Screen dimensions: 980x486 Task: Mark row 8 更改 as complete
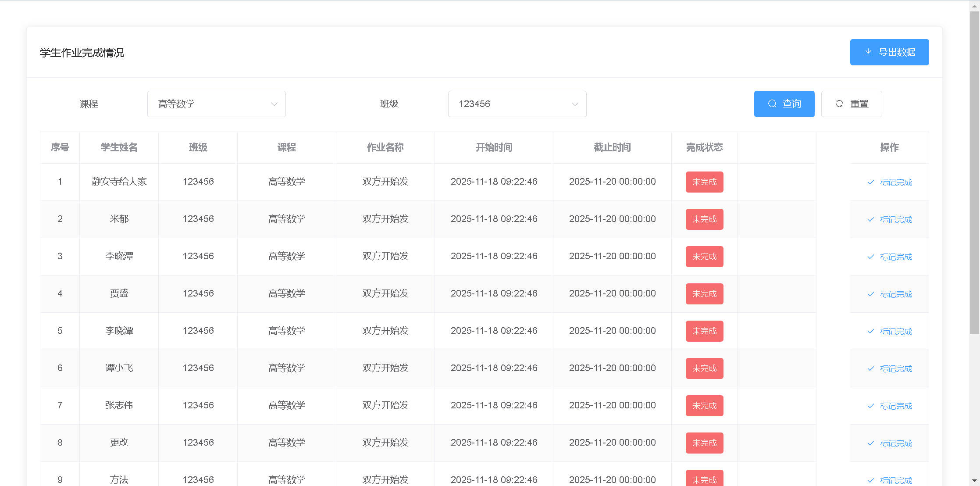click(x=896, y=443)
